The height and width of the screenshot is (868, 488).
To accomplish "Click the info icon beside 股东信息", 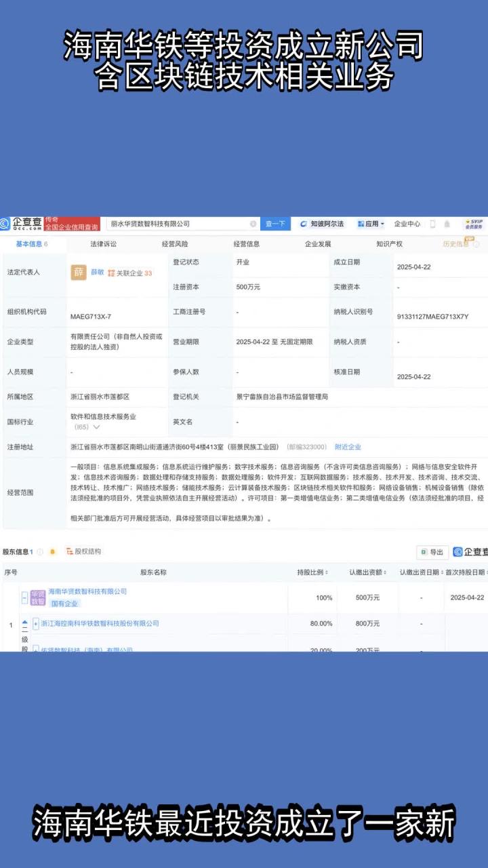I will [x=39, y=552].
